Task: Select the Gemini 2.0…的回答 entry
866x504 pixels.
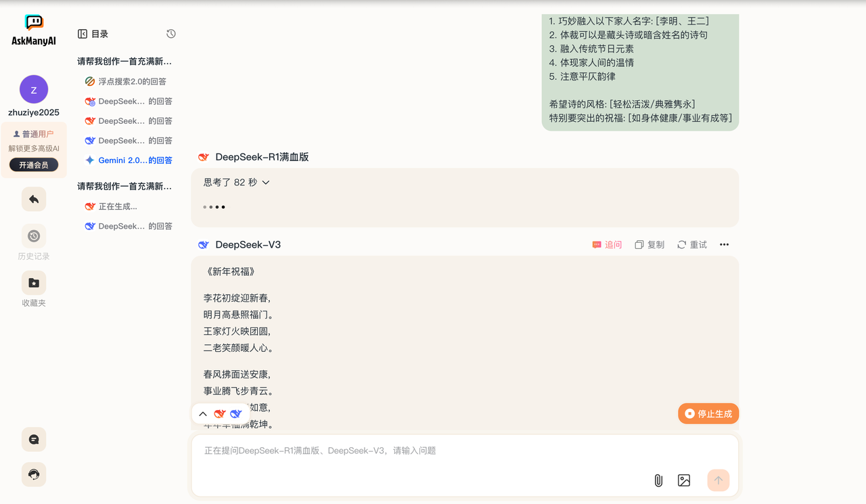Action: click(135, 160)
